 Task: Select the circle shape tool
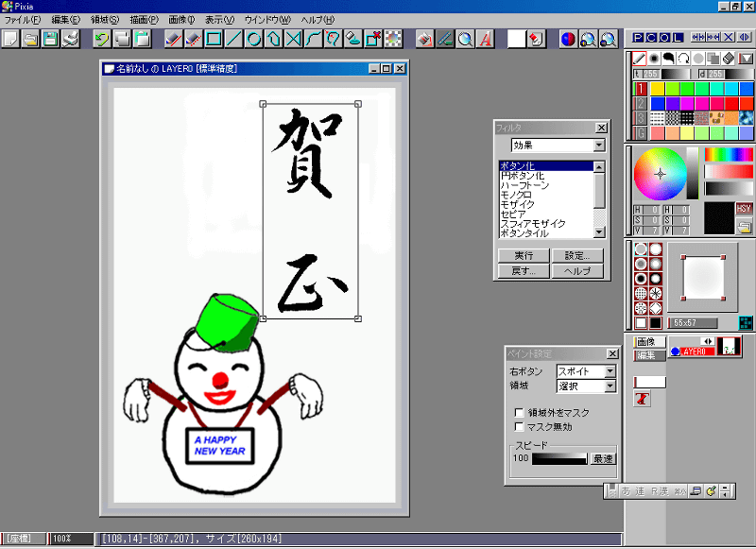tap(253, 39)
